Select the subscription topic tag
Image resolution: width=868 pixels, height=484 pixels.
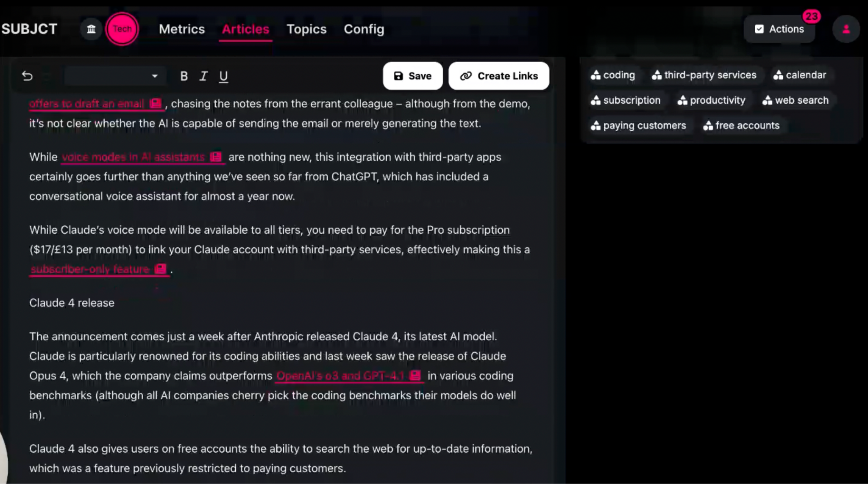click(626, 100)
